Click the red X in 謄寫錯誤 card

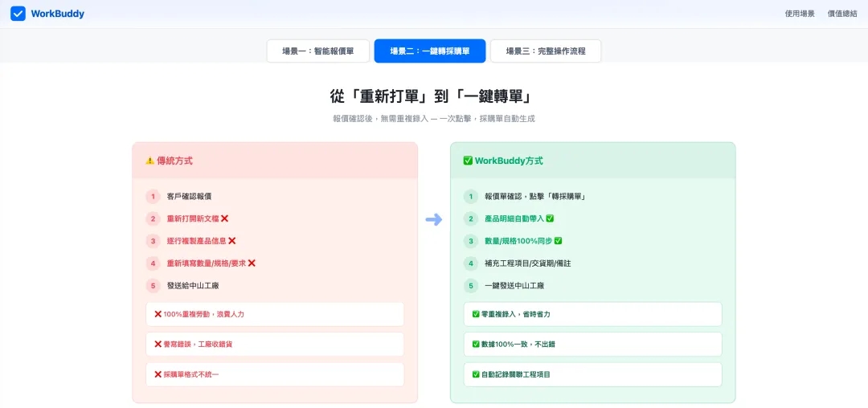click(x=158, y=344)
